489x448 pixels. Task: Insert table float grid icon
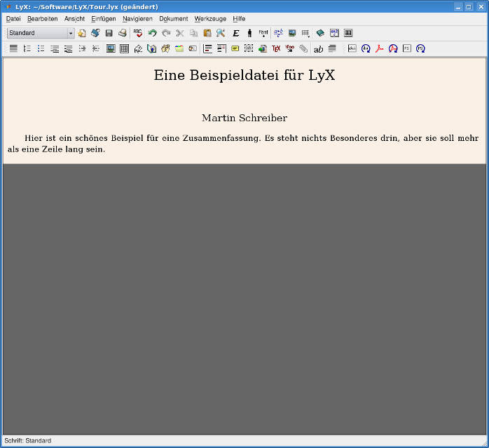pyautogui.click(x=125, y=48)
